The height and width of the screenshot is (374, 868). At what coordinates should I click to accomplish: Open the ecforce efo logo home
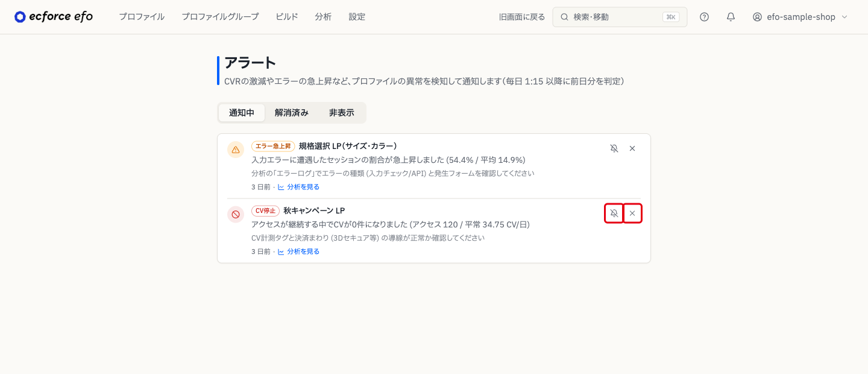point(54,17)
